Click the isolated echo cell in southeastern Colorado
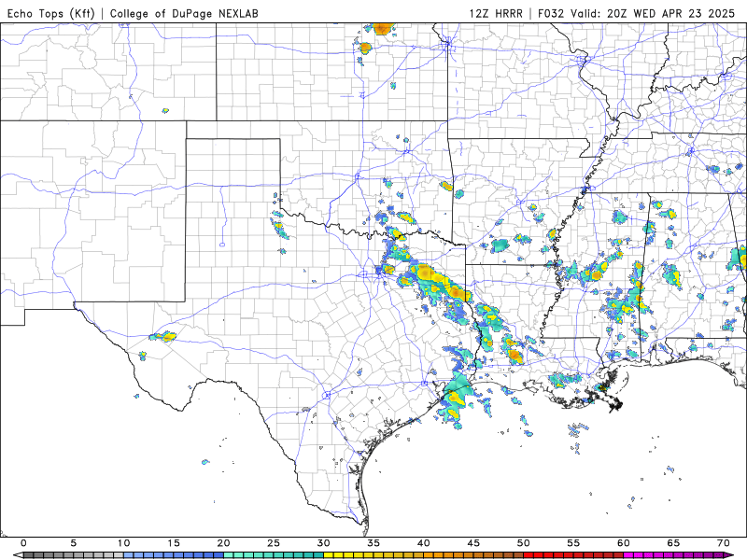The height and width of the screenshot is (560, 747). [x=165, y=110]
